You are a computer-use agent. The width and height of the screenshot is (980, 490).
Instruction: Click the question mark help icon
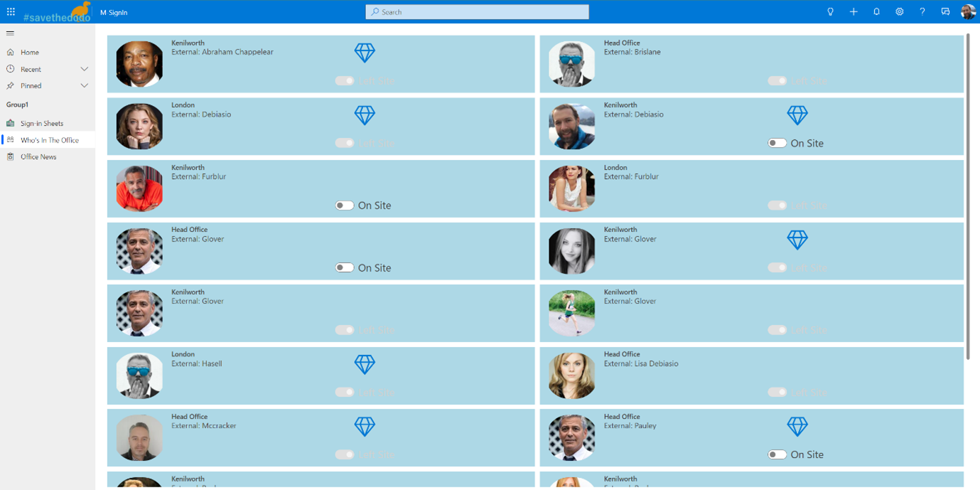tap(922, 11)
